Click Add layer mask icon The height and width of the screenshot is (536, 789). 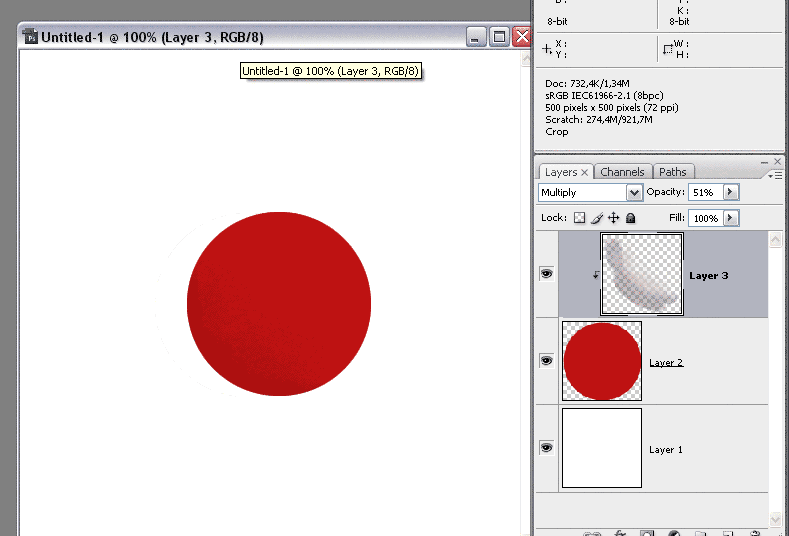[x=647, y=533]
